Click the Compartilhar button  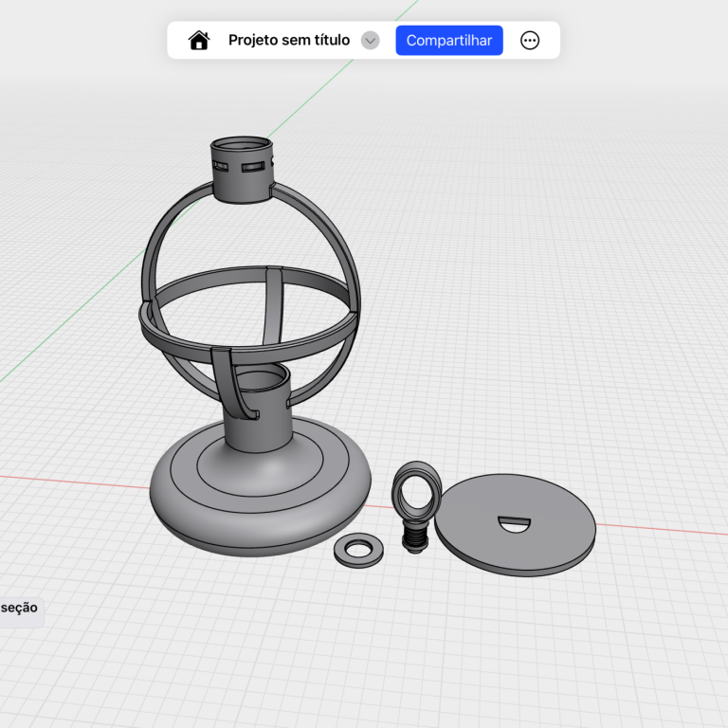pyautogui.click(x=448, y=40)
